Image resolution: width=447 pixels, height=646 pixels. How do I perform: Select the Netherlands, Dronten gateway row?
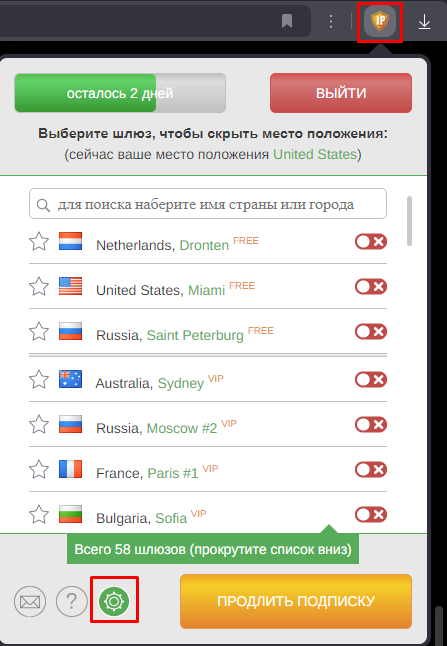208,242
